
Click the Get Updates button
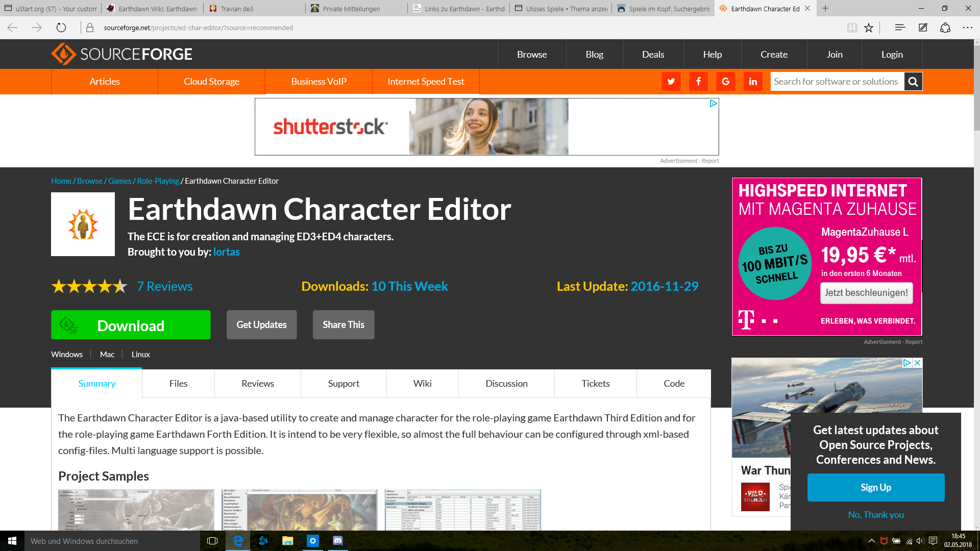[261, 325]
